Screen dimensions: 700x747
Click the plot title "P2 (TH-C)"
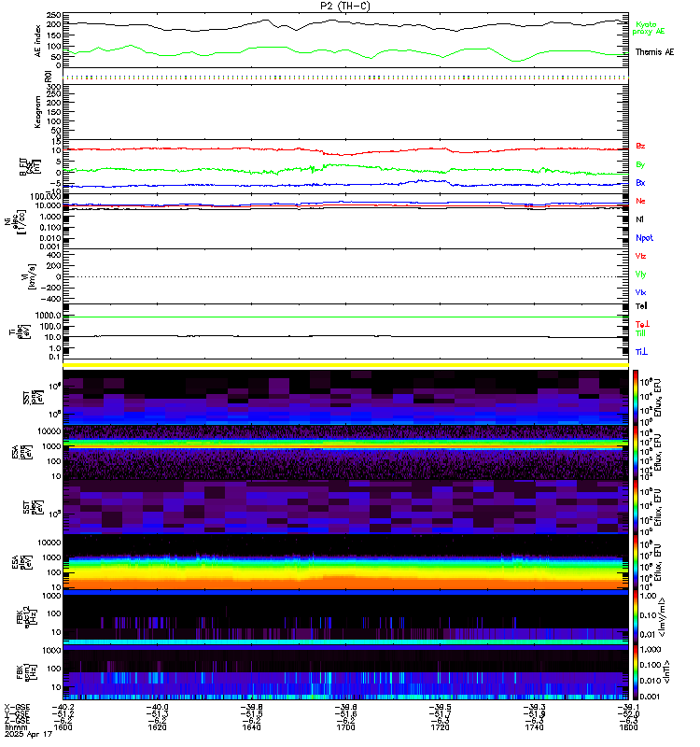click(344, 6)
